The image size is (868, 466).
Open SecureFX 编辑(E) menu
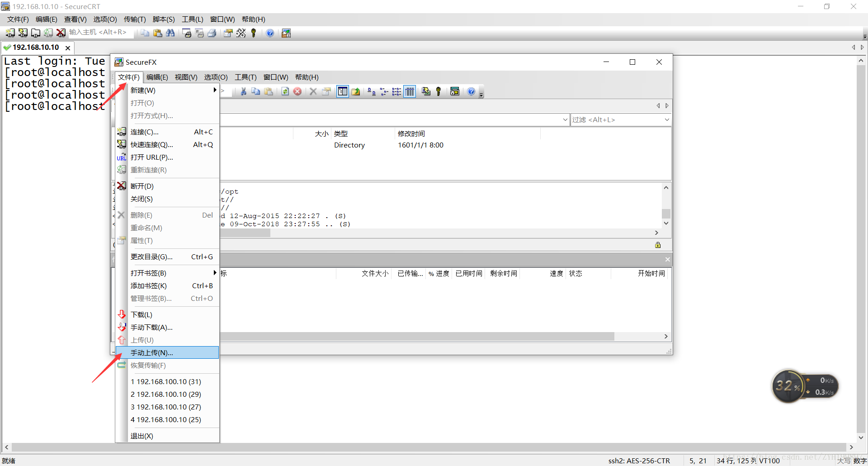pyautogui.click(x=157, y=77)
